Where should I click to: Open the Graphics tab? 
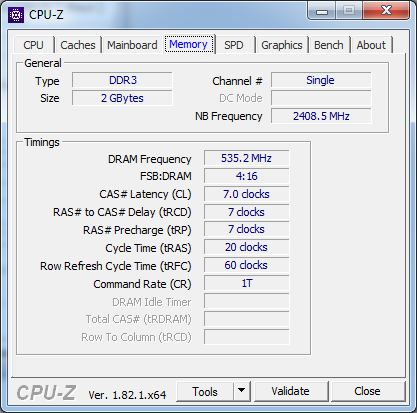tap(282, 45)
